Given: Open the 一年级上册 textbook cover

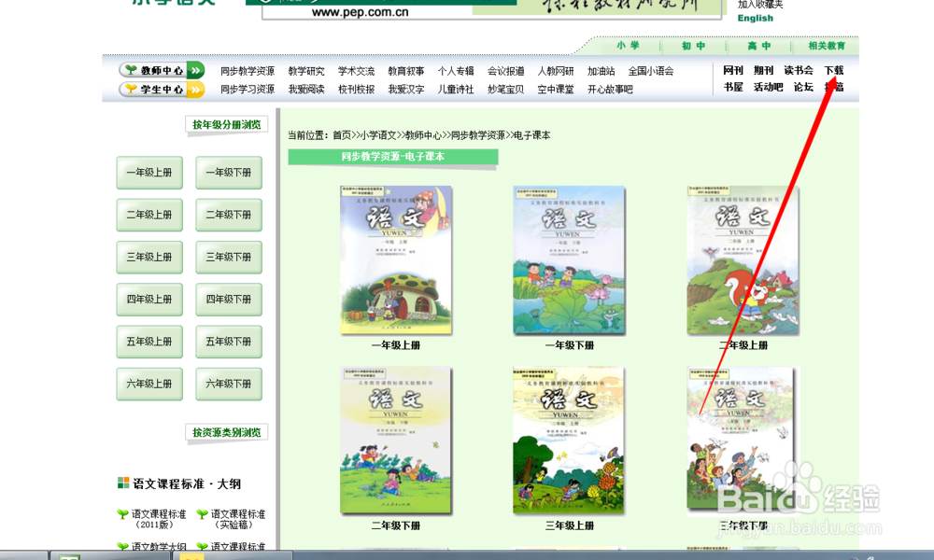Looking at the screenshot, I should (x=396, y=260).
